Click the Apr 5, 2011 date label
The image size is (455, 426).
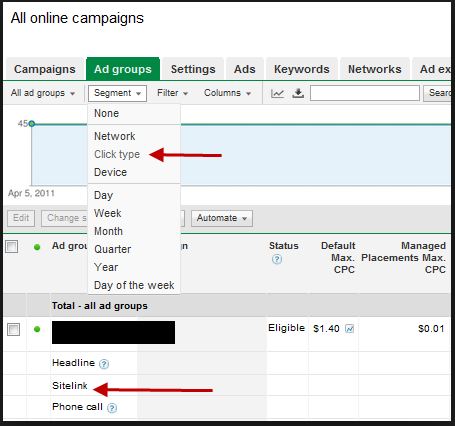[x=31, y=193]
